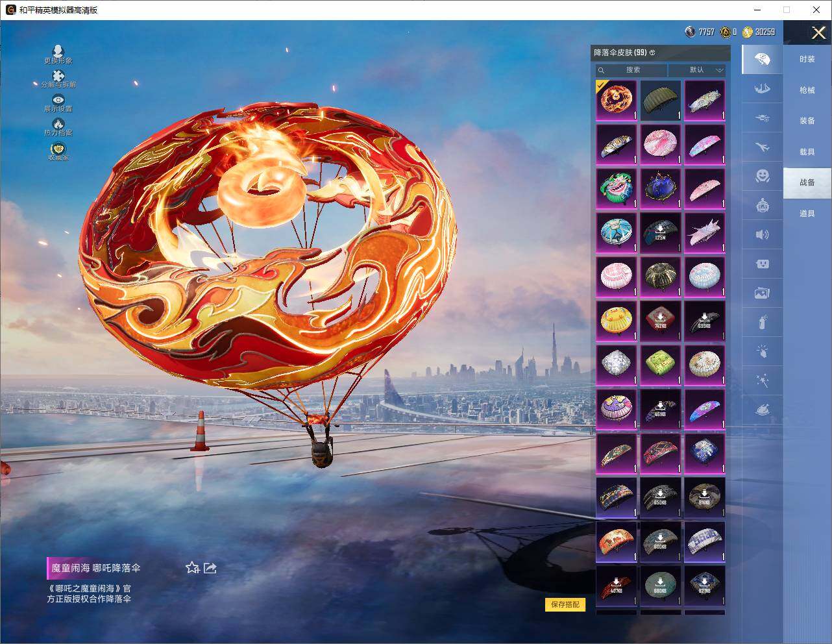Select the equipped fiery Nezha parachute thumbnail
This screenshot has width=832, height=644.
(x=617, y=101)
